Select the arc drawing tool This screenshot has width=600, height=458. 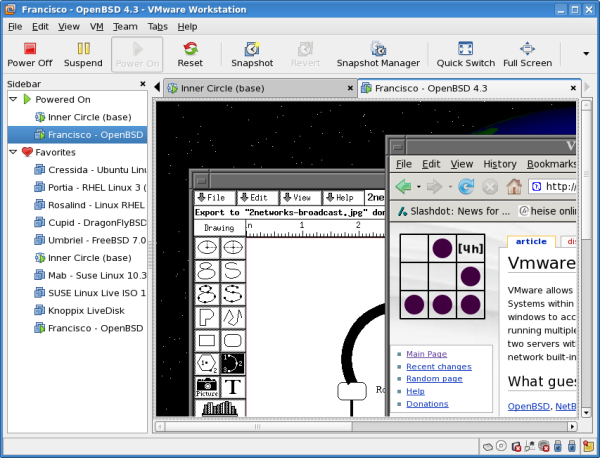[x=232, y=363]
